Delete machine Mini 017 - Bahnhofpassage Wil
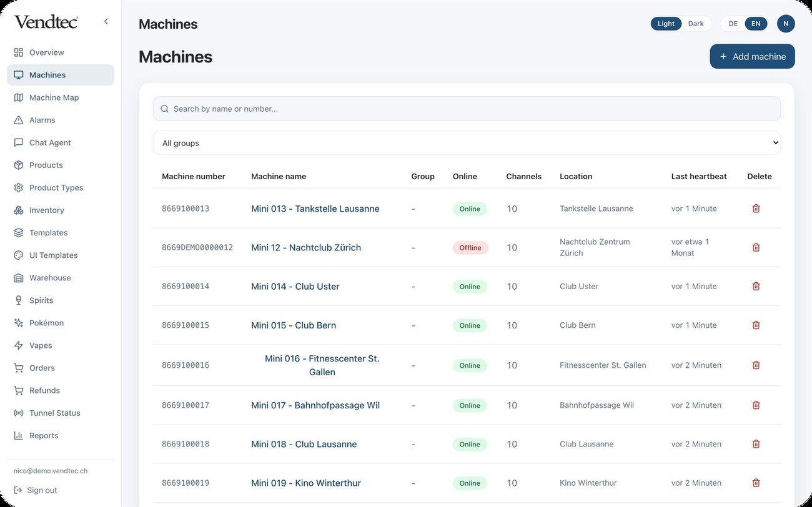 (756, 405)
